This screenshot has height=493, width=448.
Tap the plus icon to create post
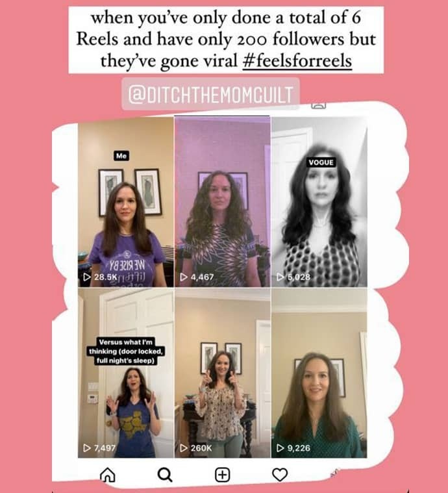tap(222, 475)
